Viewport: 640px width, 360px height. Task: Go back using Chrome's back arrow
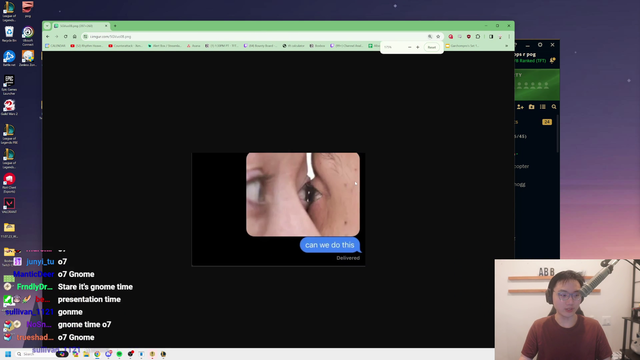click(x=48, y=37)
